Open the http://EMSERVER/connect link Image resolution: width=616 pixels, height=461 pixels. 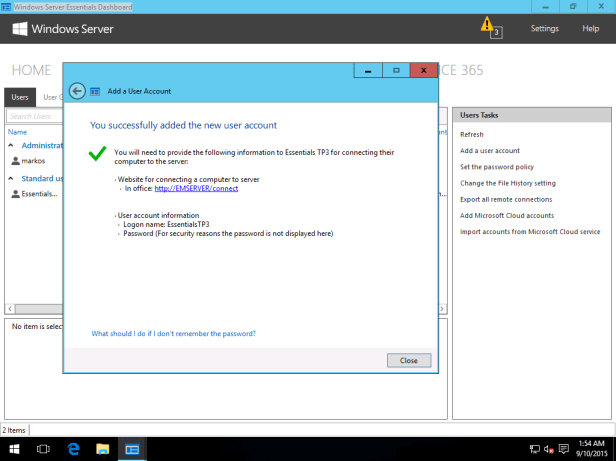tap(196, 188)
